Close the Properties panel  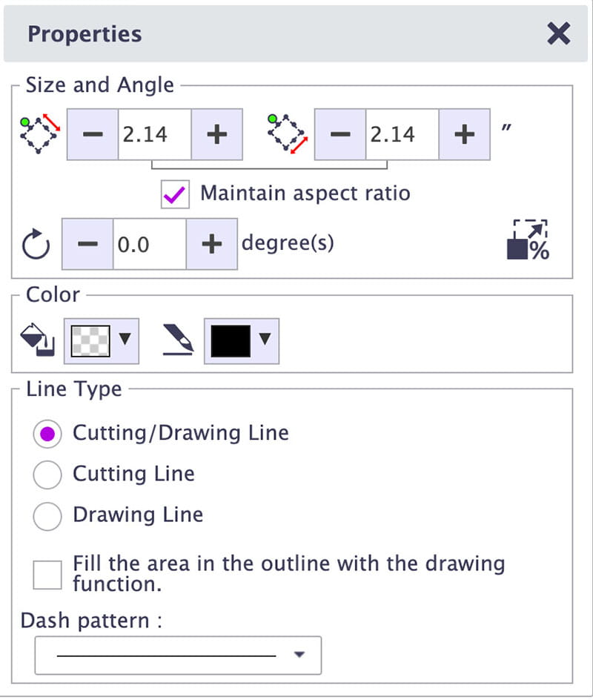(x=558, y=33)
